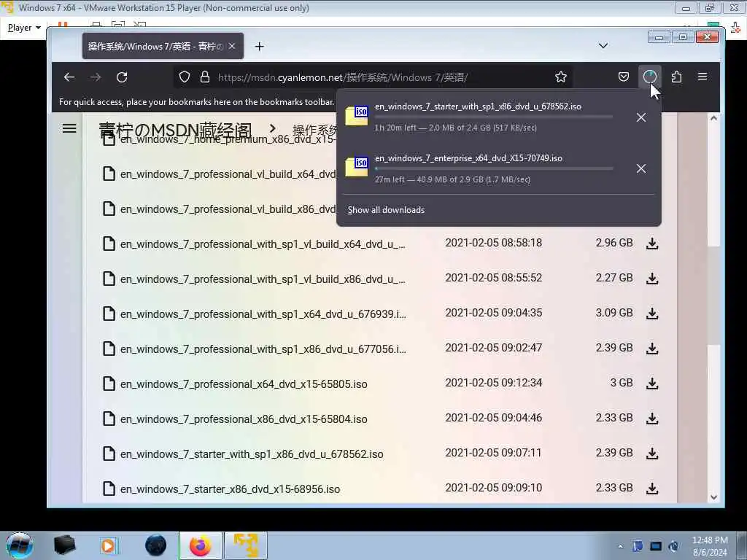Screen dimensions: 747x560
Task: Click the VMware taskbar icon
Action: pos(246,545)
